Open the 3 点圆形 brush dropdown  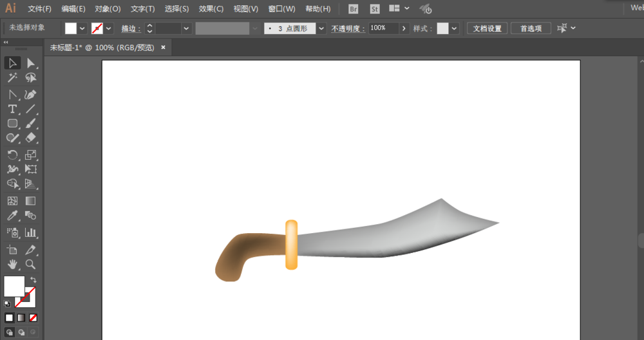point(321,28)
